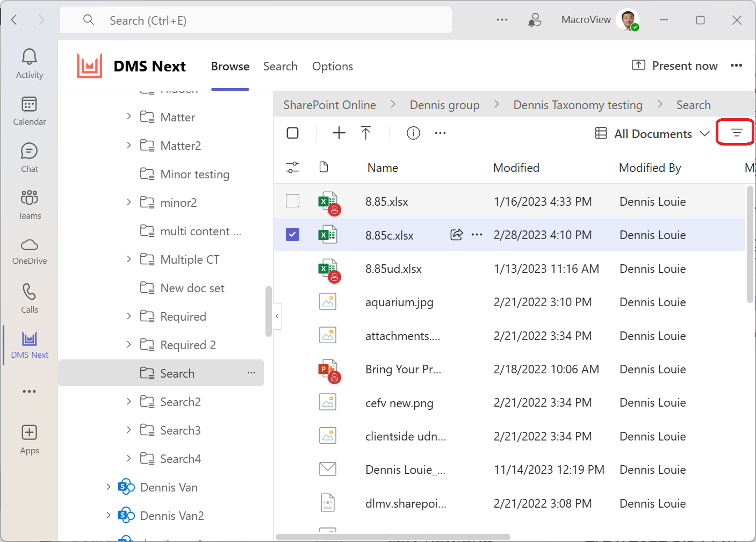Open the cefv new.png file
The height and width of the screenshot is (542, 756).
point(399,403)
